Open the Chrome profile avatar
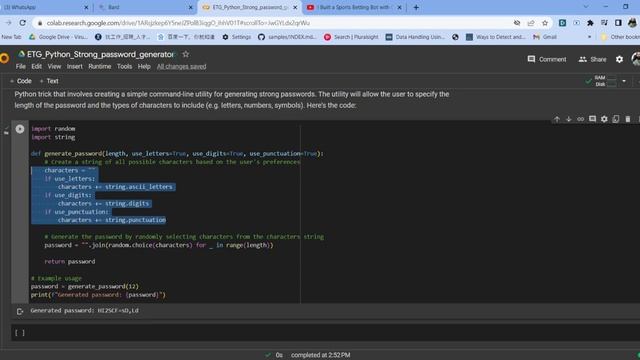 632,23
